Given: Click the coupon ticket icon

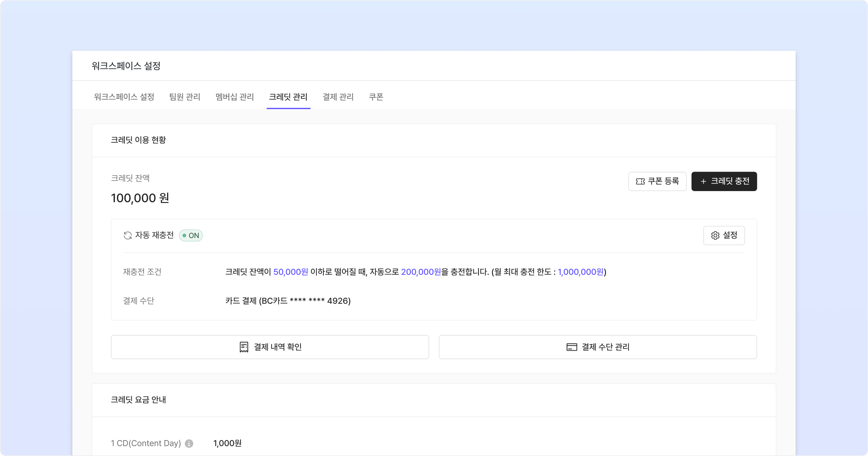Looking at the screenshot, I should click(x=640, y=181).
